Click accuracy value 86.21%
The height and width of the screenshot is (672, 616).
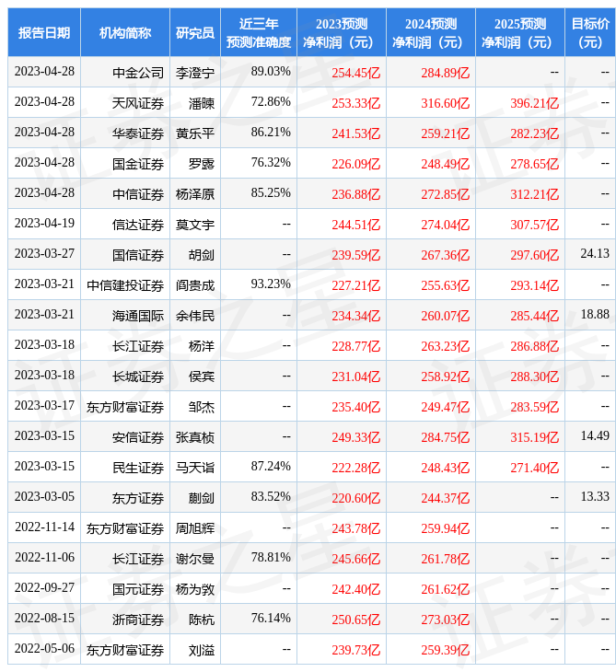(x=271, y=132)
